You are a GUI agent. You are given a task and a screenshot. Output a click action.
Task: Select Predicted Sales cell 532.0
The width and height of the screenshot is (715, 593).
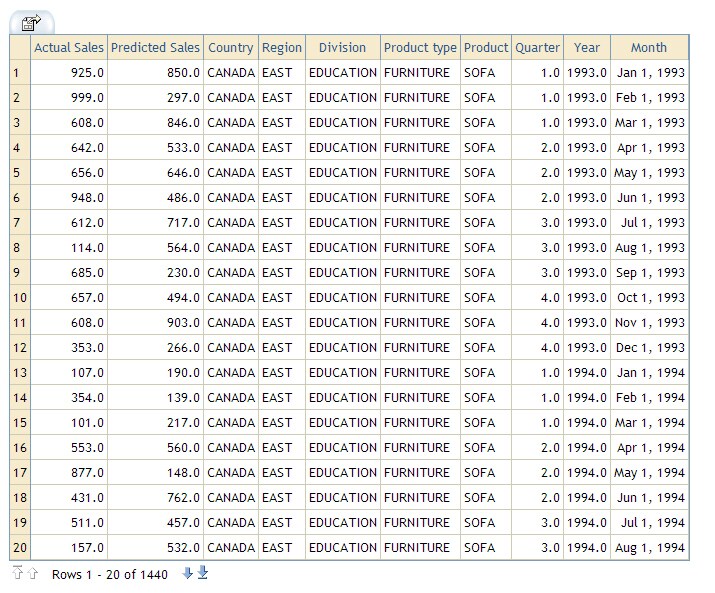(x=155, y=547)
